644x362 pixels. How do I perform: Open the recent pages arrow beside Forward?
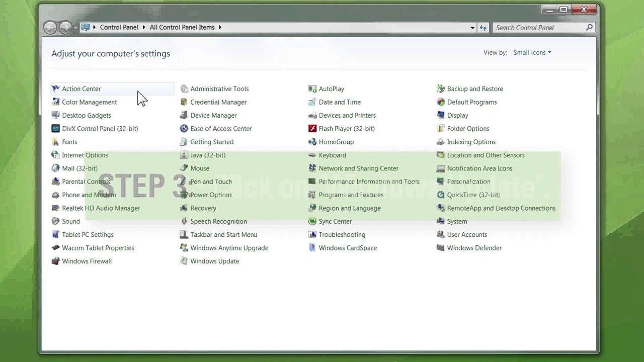(x=75, y=28)
